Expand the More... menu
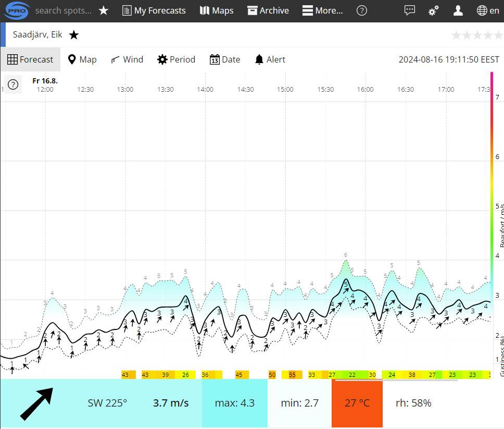 pyautogui.click(x=323, y=10)
